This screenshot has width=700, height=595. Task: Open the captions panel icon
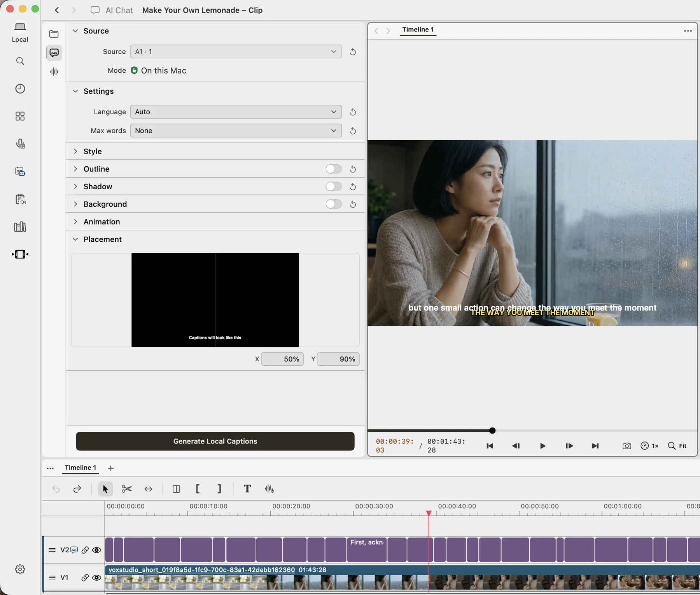click(x=54, y=52)
